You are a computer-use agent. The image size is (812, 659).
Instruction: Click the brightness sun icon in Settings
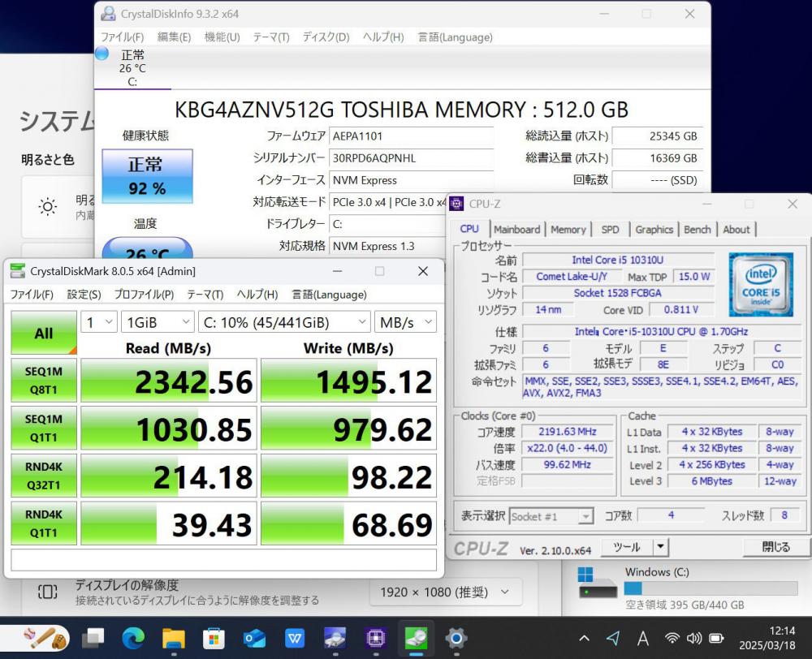[x=48, y=207]
